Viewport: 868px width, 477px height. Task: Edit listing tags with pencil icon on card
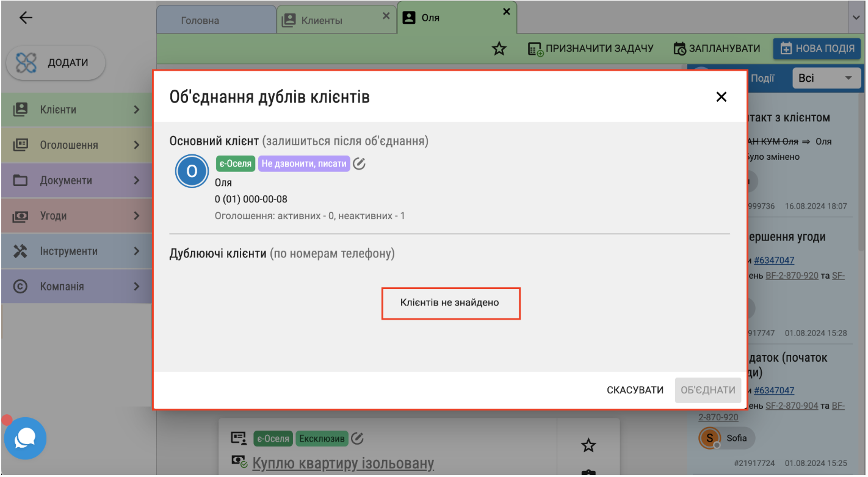[x=358, y=439]
